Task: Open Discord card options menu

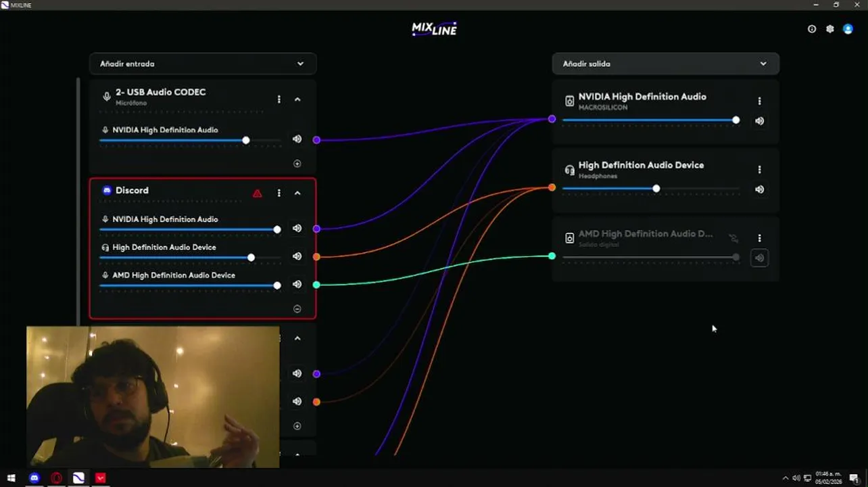Action: click(279, 193)
